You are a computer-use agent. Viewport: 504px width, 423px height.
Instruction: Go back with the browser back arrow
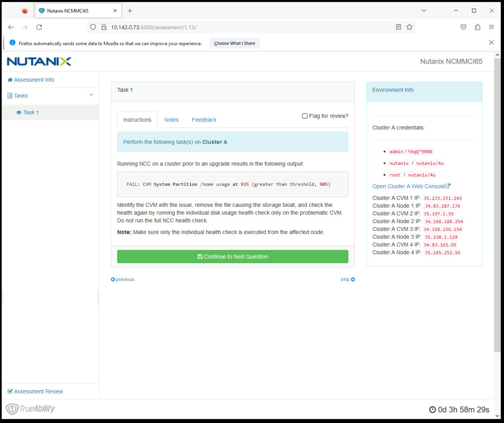(11, 27)
